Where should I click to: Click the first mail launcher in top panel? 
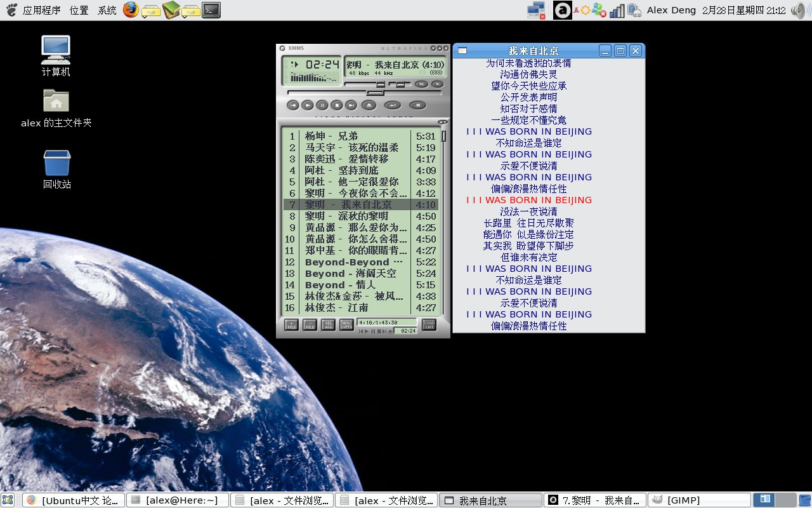(x=151, y=11)
